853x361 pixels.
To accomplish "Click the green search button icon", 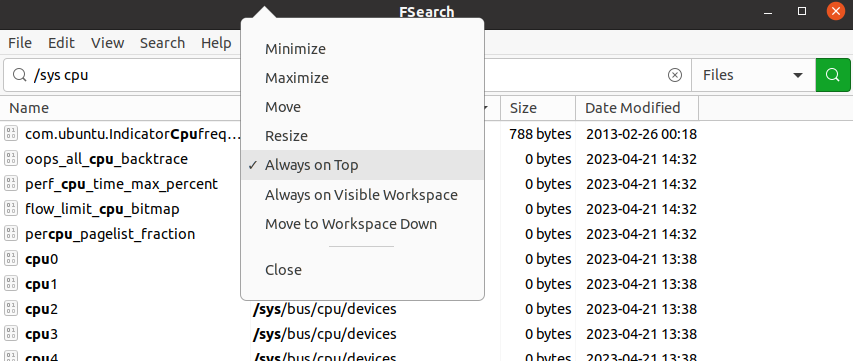I will coord(832,75).
